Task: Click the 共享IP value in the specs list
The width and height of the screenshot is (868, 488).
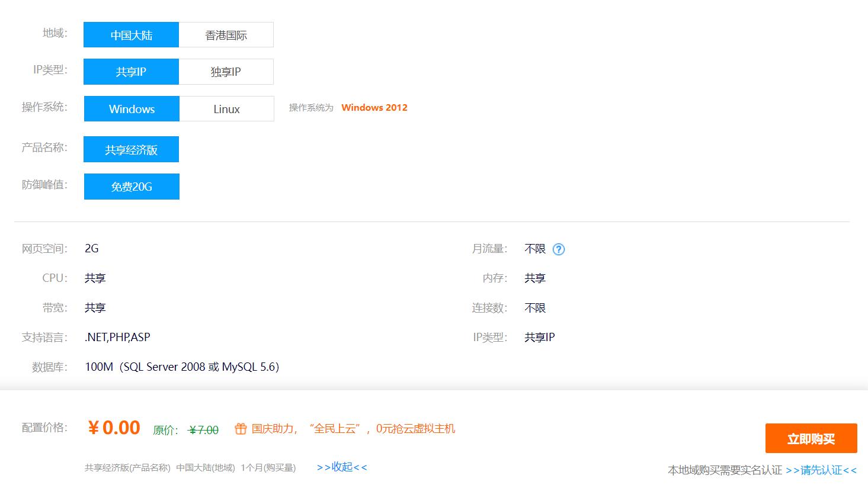Action: point(540,338)
